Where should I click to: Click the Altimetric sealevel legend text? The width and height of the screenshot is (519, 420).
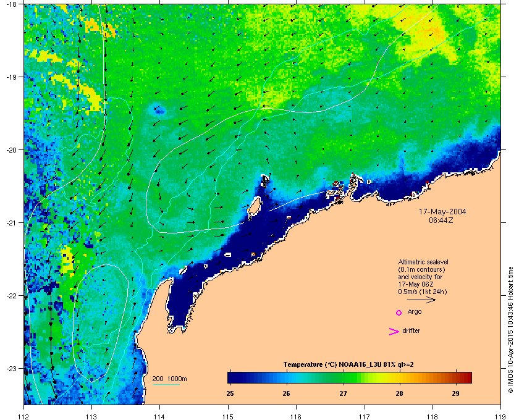point(423,262)
